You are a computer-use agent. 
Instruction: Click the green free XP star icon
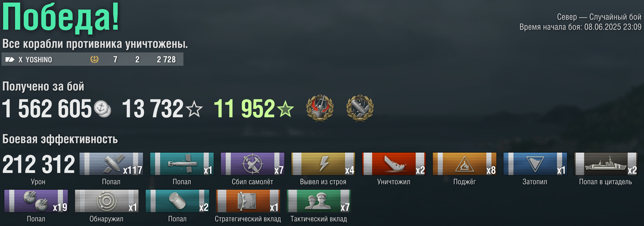(285, 109)
